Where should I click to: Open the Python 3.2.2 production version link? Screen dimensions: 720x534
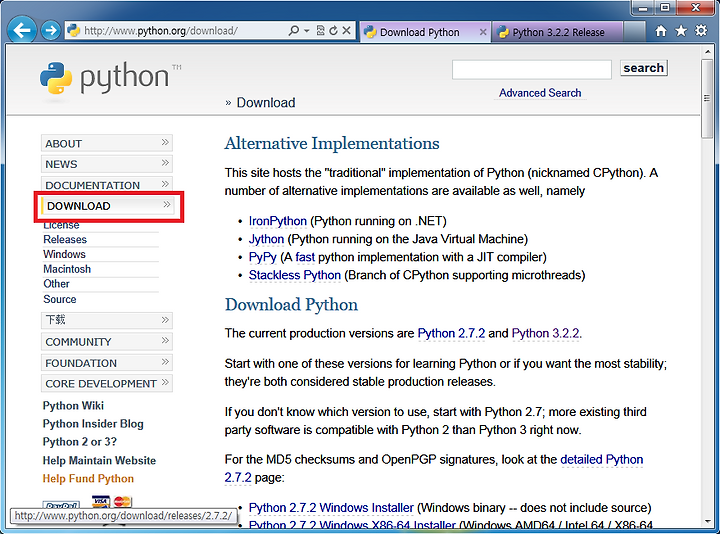pyautogui.click(x=545, y=333)
